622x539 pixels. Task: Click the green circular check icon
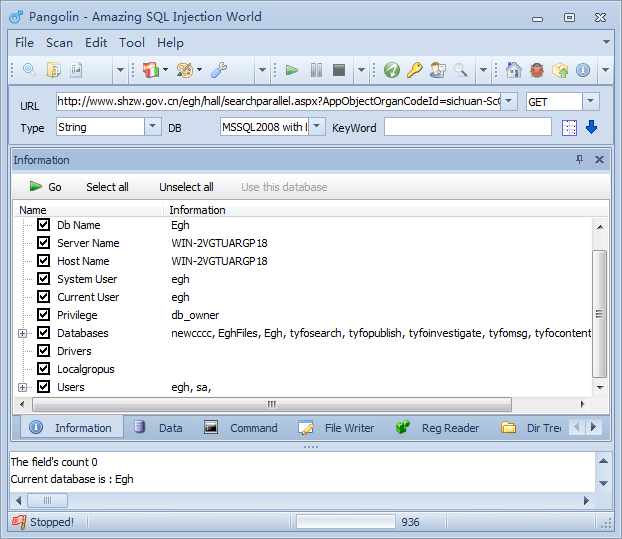(x=392, y=70)
